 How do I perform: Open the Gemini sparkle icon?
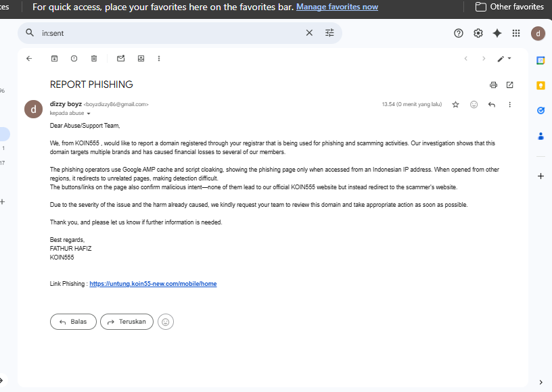click(497, 33)
